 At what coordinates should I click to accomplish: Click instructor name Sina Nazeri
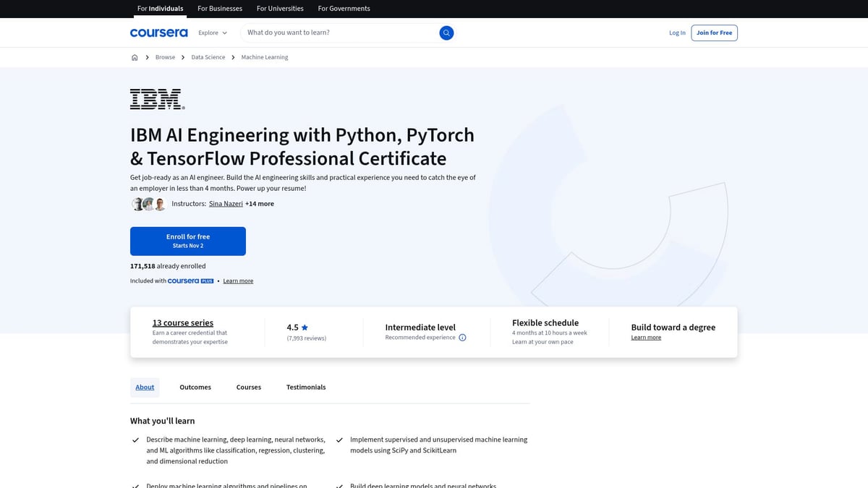226,204
